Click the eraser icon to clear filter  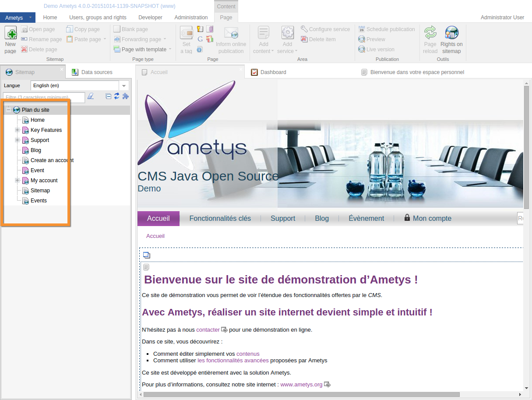pos(91,96)
